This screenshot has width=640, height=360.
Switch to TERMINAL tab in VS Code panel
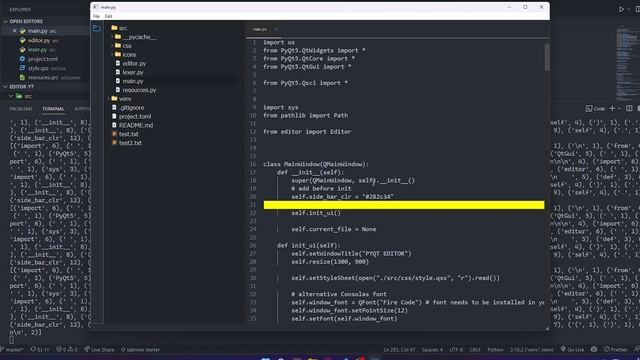pos(53,109)
